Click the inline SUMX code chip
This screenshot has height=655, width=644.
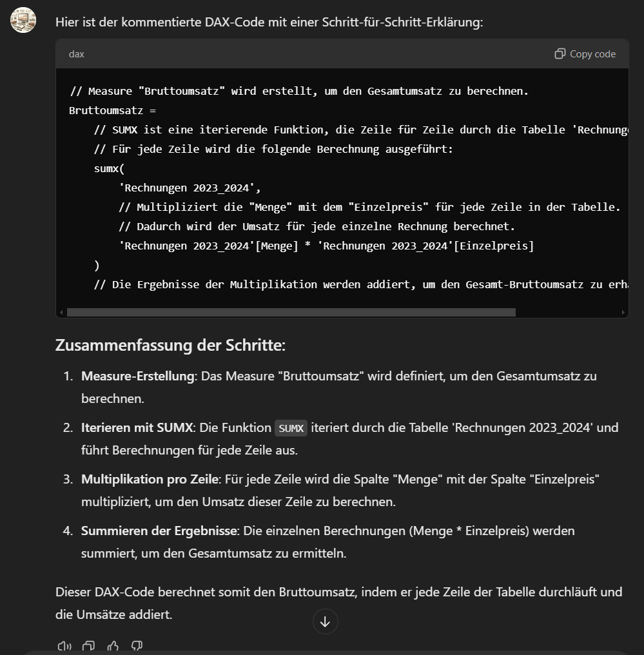click(291, 428)
